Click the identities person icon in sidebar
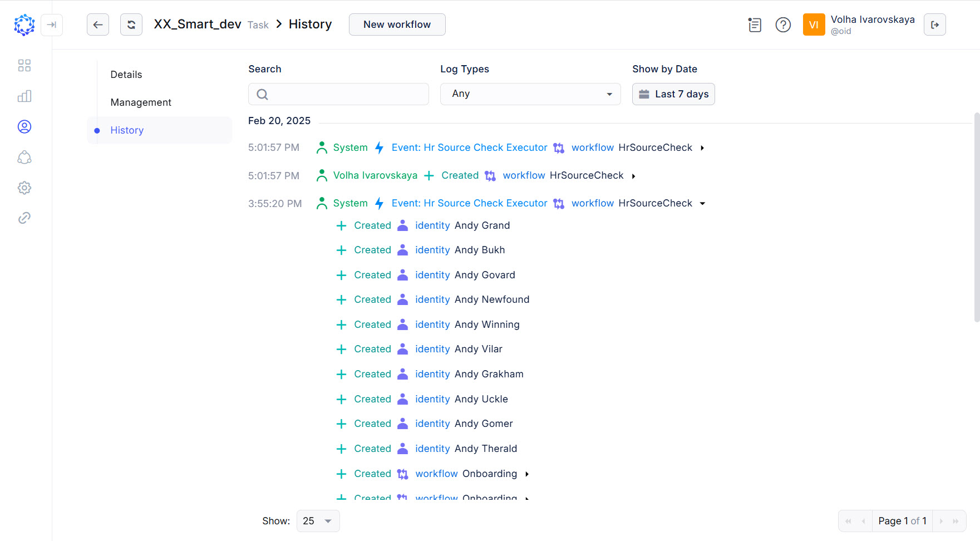This screenshot has width=980, height=541. coord(24,126)
